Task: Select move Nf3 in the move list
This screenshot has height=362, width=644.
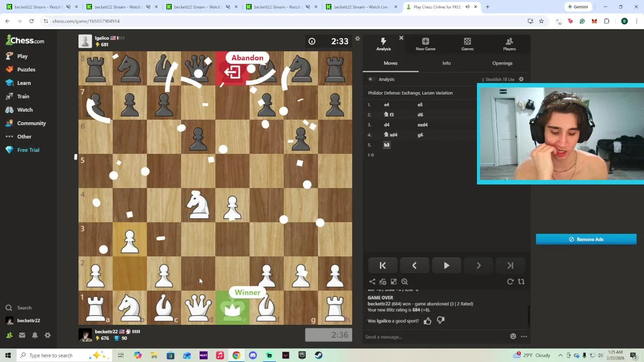Action: pyautogui.click(x=388, y=115)
